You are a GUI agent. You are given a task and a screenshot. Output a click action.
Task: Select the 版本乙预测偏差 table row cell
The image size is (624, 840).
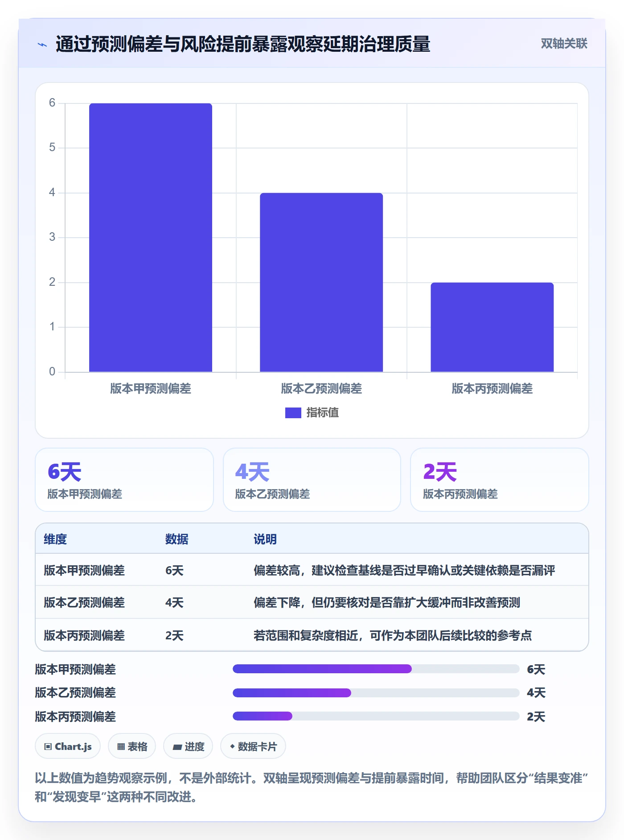click(84, 603)
